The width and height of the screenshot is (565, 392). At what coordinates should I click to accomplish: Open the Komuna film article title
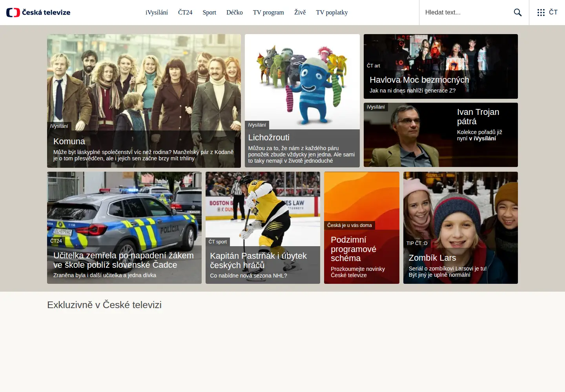[69, 142]
